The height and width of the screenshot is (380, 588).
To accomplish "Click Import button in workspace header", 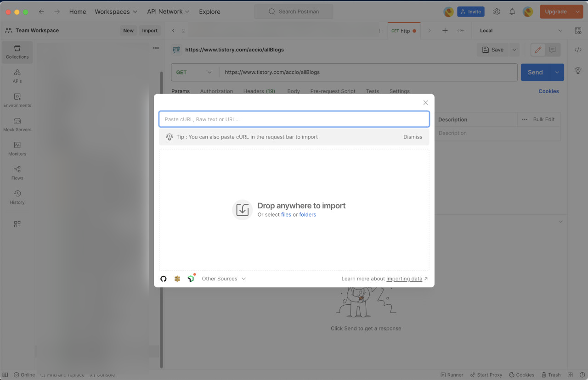I will 150,31.
